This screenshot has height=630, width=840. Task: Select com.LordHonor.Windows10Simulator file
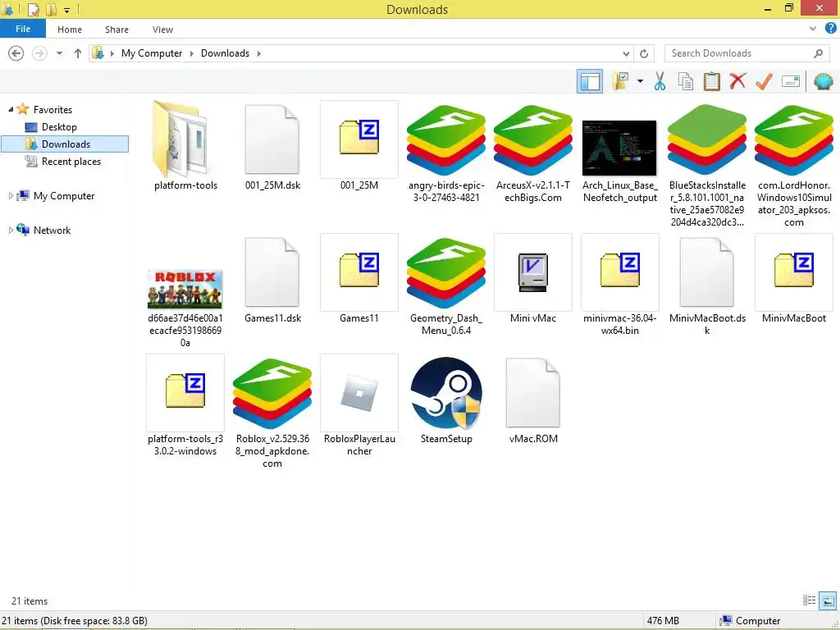(x=794, y=164)
